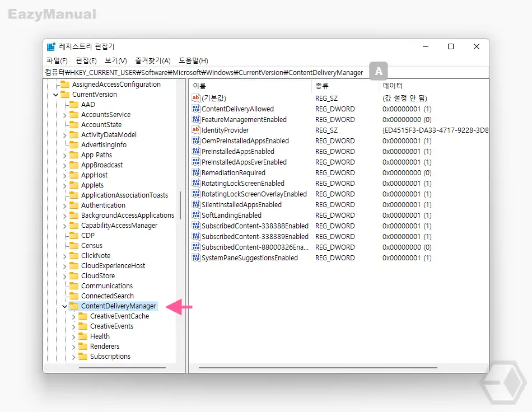
Task: Open the 즐겨찾기(A) favorites menu
Action: pos(152,60)
